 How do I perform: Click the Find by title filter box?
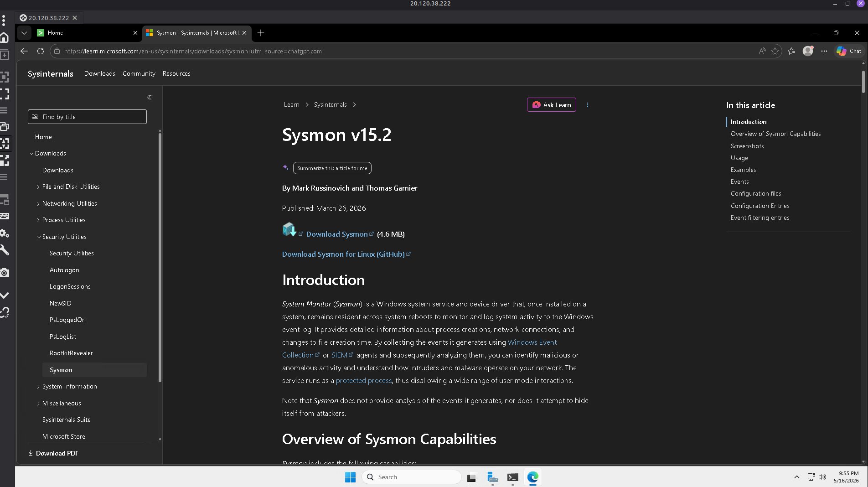(x=87, y=117)
